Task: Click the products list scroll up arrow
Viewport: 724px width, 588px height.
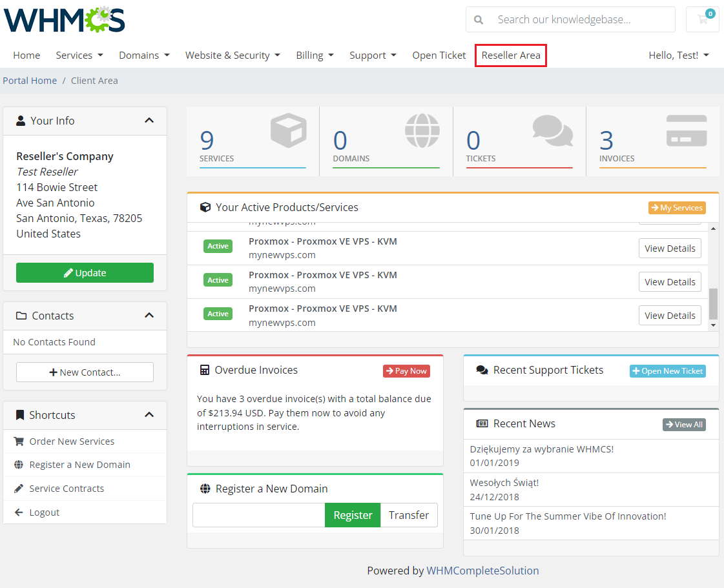Action: point(714,228)
